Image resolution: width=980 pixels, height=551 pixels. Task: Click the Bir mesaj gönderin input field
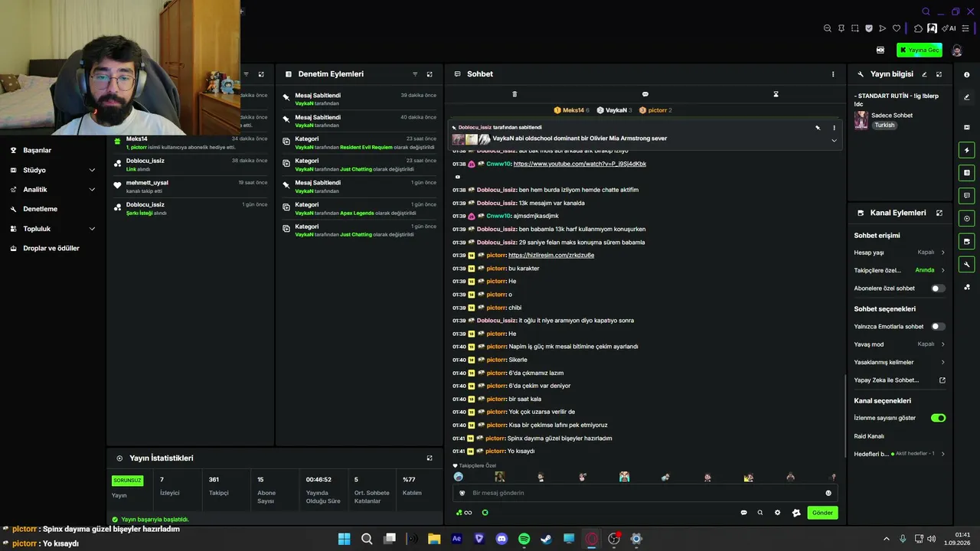pos(645,493)
